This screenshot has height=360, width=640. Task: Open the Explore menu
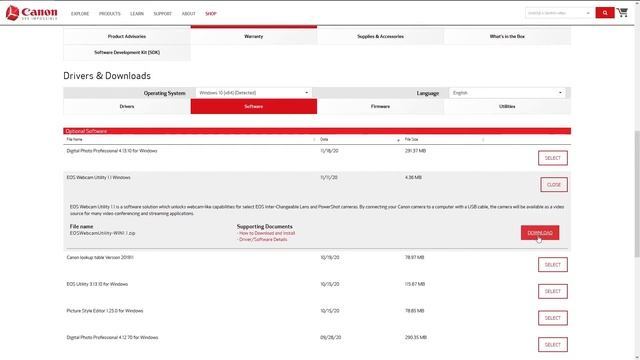coord(80,14)
